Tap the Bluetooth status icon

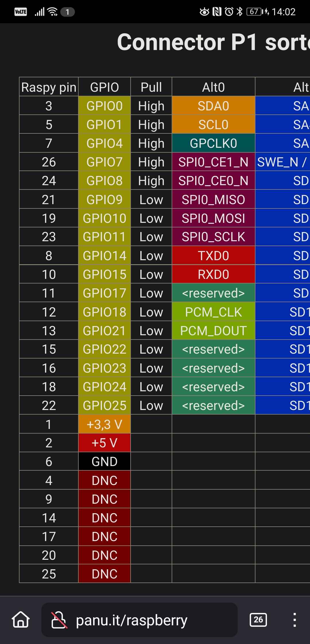pos(239,12)
